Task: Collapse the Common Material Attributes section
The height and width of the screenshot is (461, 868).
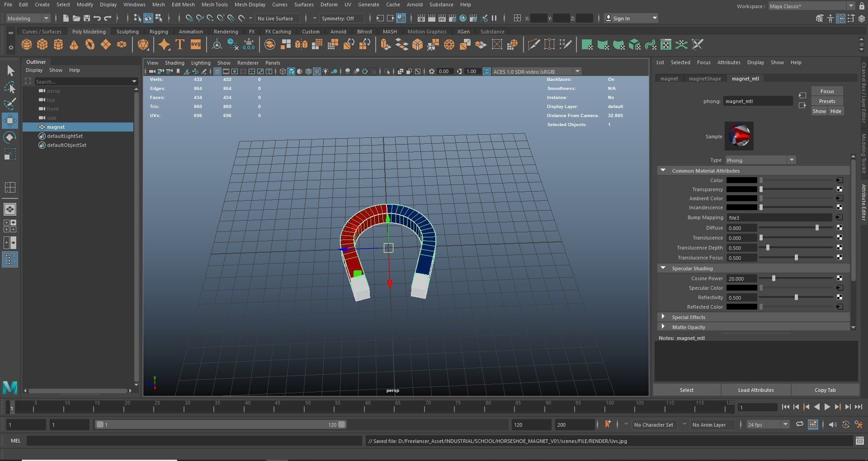Action: pyautogui.click(x=663, y=170)
